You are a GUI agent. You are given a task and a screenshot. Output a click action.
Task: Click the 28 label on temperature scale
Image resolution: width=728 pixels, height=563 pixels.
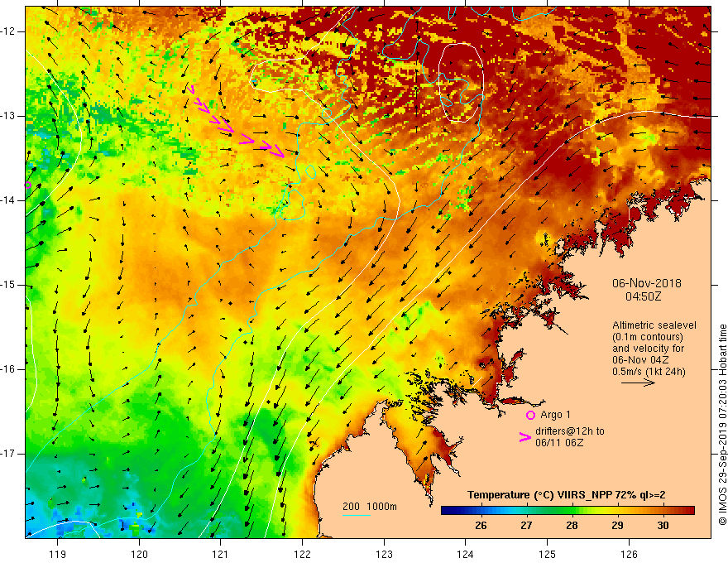[572, 526]
